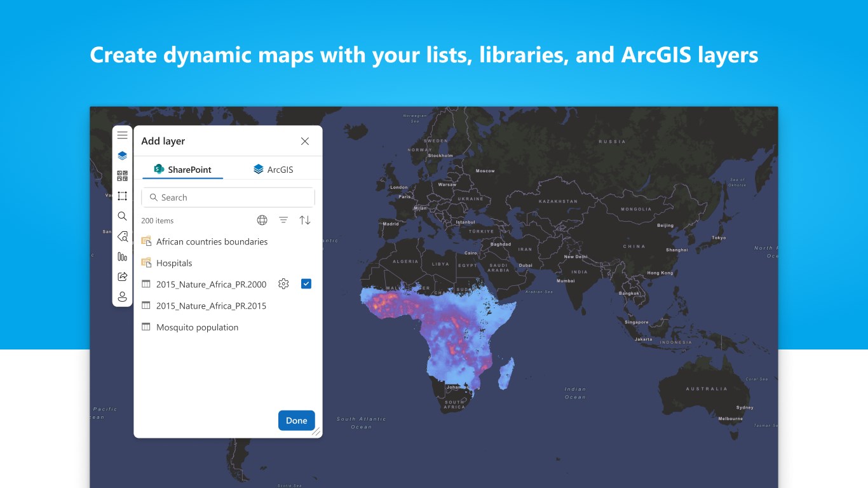This screenshot has width=868, height=488.
Task: Click the share icon in the sidebar
Action: pos(123,276)
